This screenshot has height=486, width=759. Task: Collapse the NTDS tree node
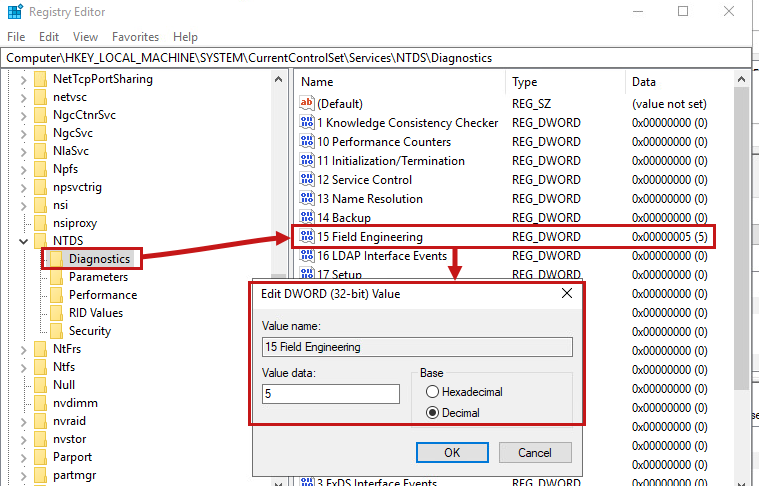(x=23, y=241)
